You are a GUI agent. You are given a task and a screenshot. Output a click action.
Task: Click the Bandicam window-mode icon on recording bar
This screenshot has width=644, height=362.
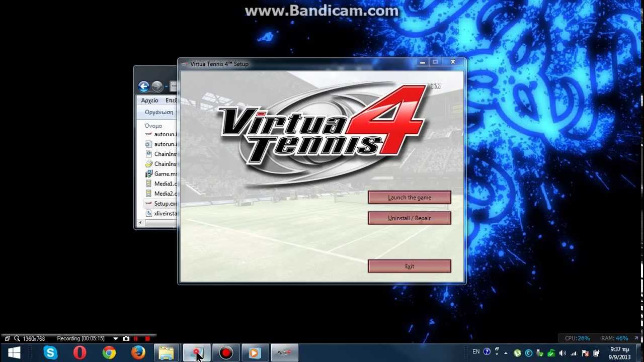click(x=7, y=339)
